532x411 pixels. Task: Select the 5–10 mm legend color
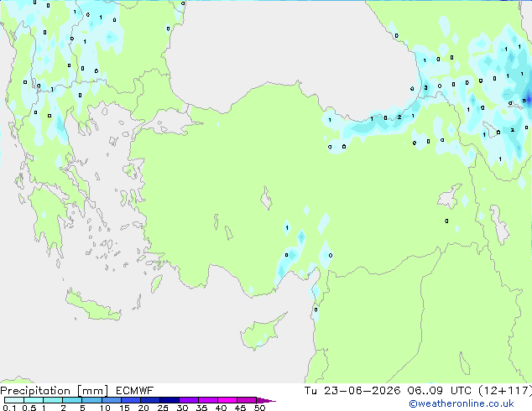(91, 400)
